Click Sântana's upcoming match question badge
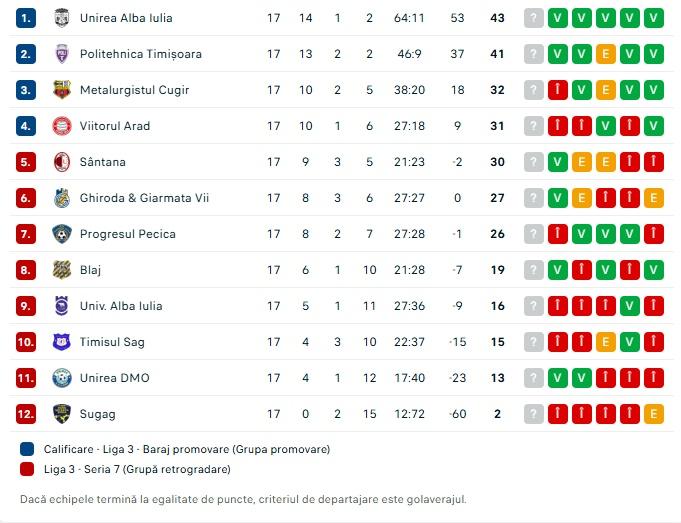 point(535,162)
